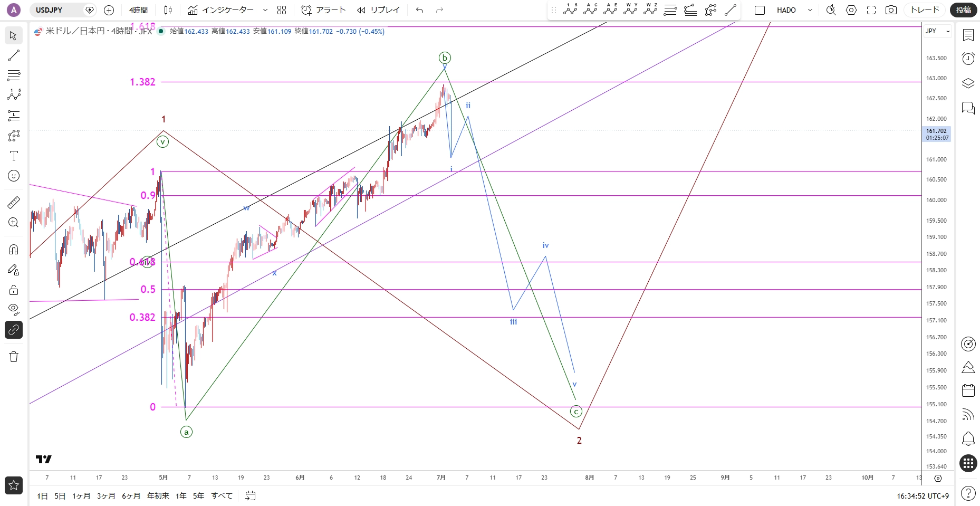Expand the HADO layout dropdown

810,10
